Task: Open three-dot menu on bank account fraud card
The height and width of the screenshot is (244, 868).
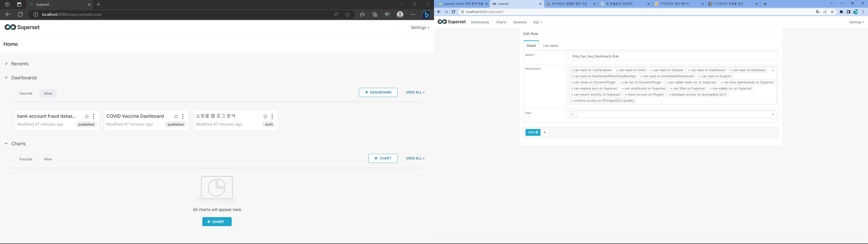Action: pyautogui.click(x=94, y=117)
